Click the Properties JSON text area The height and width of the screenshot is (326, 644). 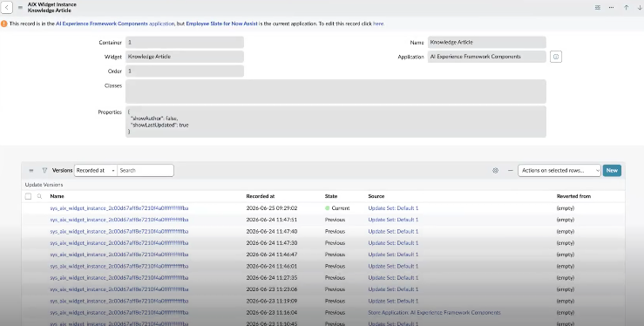click(x=336, y=121)
